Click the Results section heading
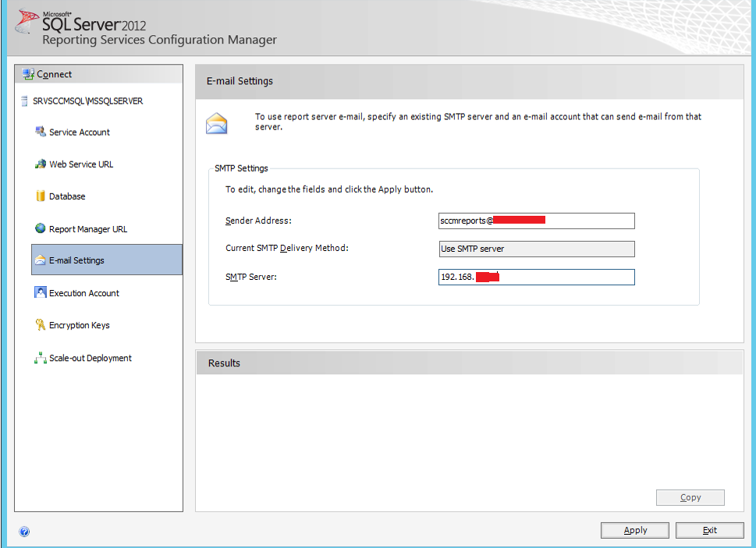756x548 pixels. pos(224,363)
